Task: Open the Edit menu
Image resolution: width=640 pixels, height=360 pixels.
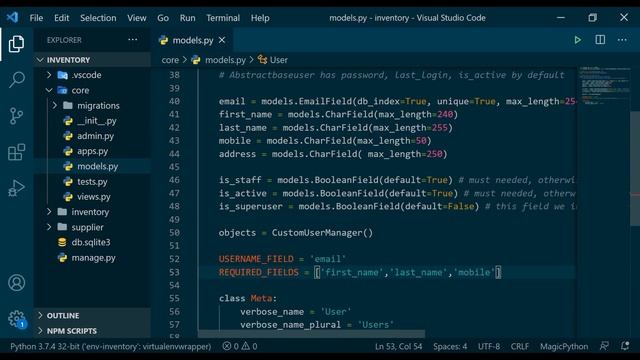Action: 62,18
